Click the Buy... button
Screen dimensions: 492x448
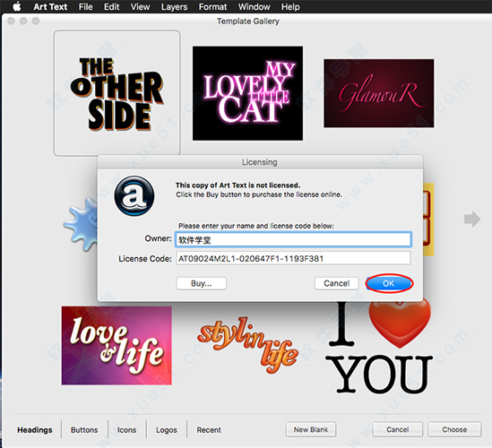coord(201,283)
